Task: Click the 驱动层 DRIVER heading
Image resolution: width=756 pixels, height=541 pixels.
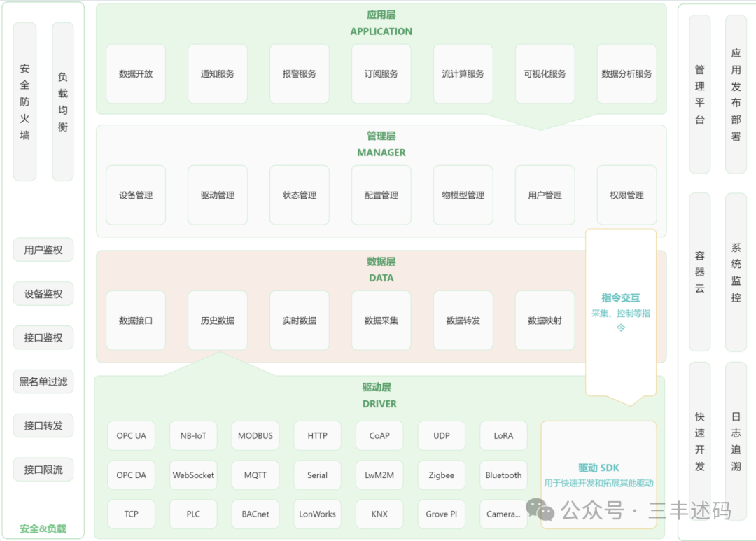Action: pyautogui.click(x=379, y=395)
